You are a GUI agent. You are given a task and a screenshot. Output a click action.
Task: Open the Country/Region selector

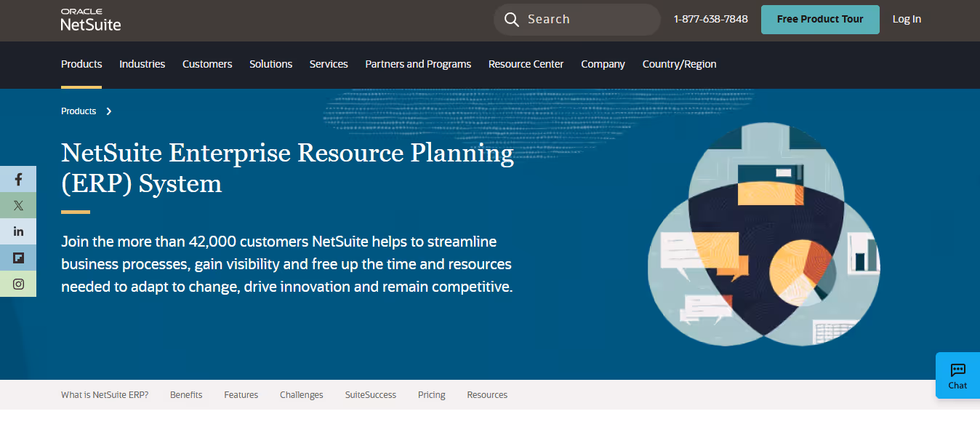[679, 64]
